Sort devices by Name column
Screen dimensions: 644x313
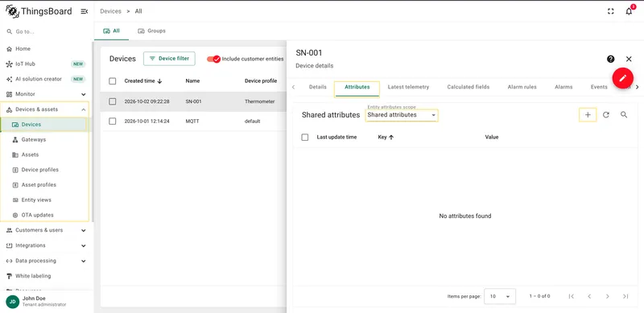(x=192, y=81)
